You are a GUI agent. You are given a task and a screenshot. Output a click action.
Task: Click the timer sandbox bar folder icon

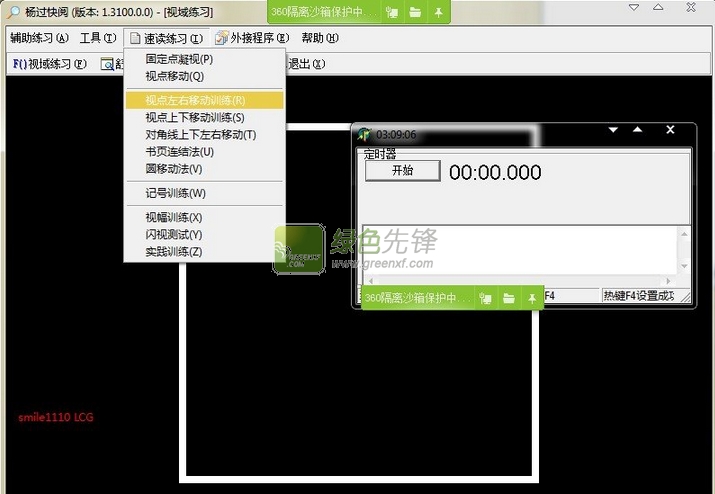coord(509,298)
